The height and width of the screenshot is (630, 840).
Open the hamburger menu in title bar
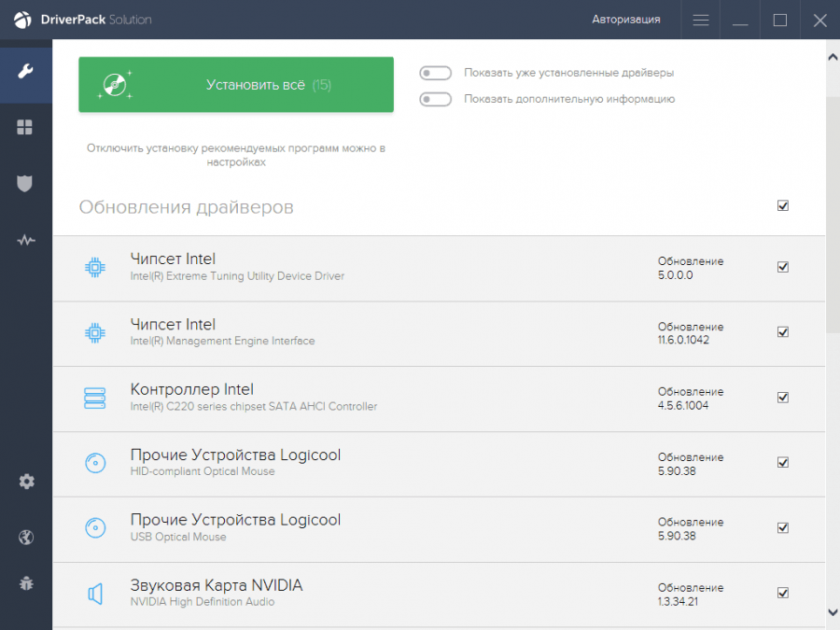701,20
